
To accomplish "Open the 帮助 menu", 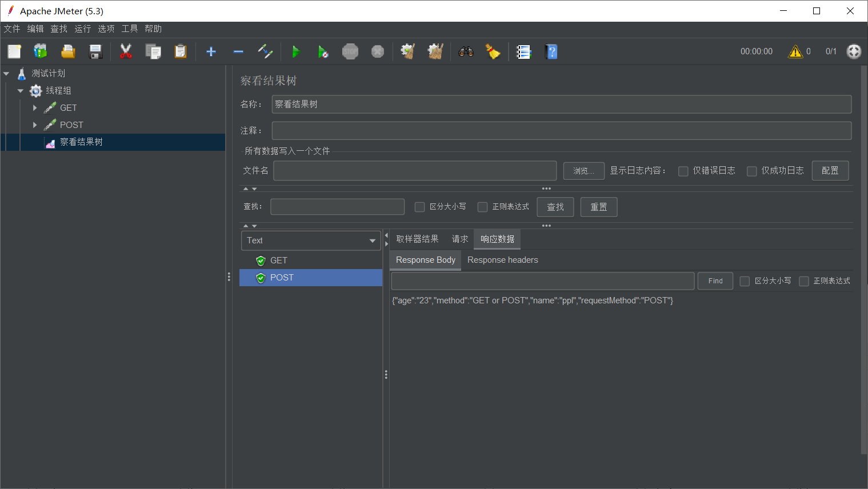I will 153,29.
